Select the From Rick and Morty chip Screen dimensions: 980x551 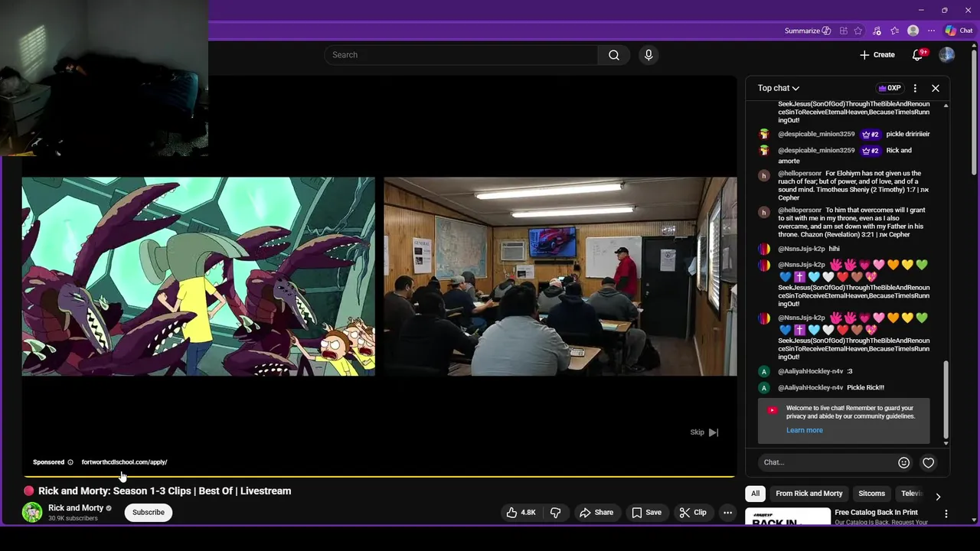pos(808,494)
